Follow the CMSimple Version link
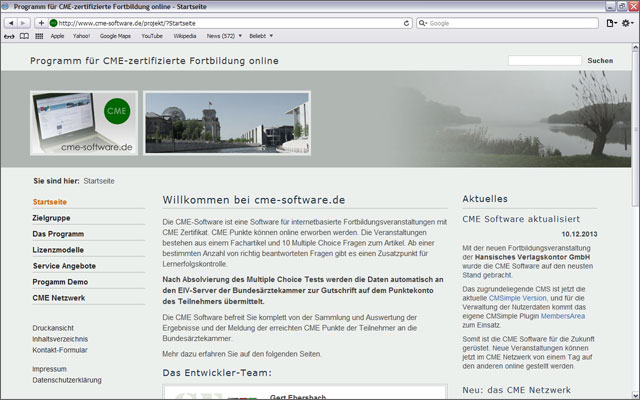The height and width of the screenshot is (400, 640). 517,298
